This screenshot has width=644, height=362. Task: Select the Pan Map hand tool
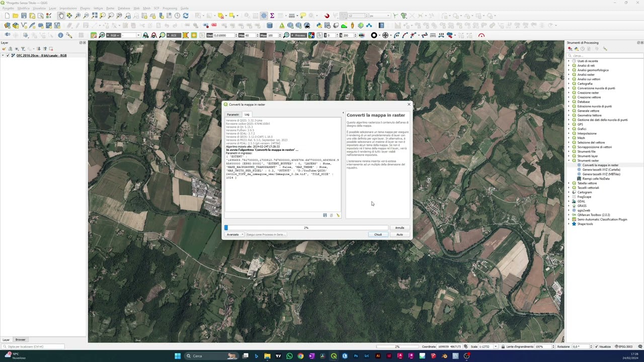[61, 16]
